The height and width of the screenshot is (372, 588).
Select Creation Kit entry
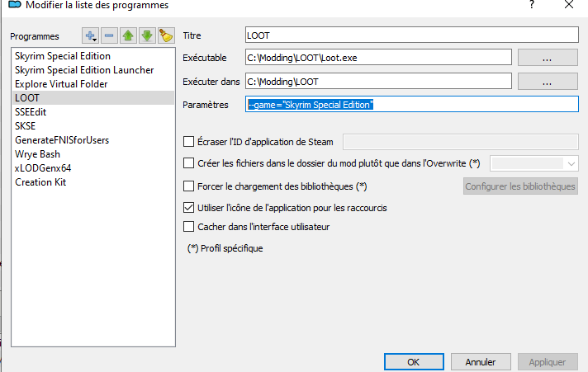[93, 182]
